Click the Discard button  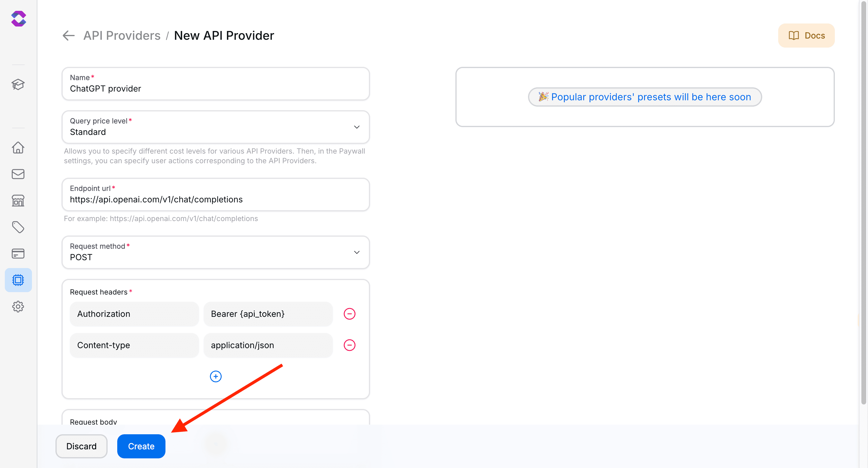click(x=81, y=446)
